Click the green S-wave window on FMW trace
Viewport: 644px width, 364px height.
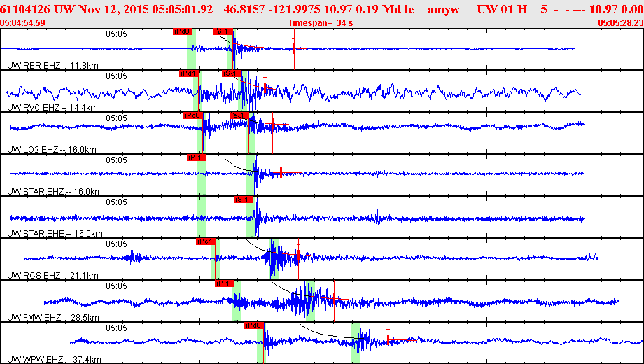tap(310, 301)
